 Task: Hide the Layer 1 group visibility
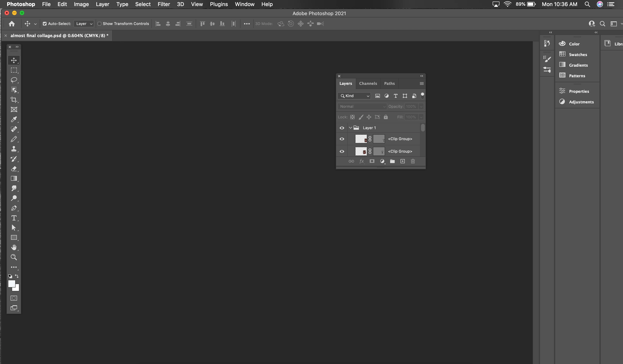point(342,128)
